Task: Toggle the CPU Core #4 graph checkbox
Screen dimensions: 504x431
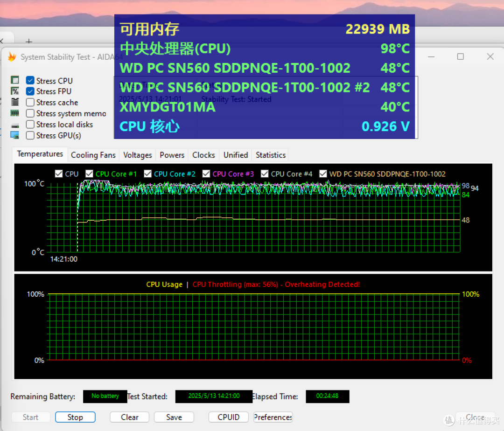Action: click(x=265, y=174)
